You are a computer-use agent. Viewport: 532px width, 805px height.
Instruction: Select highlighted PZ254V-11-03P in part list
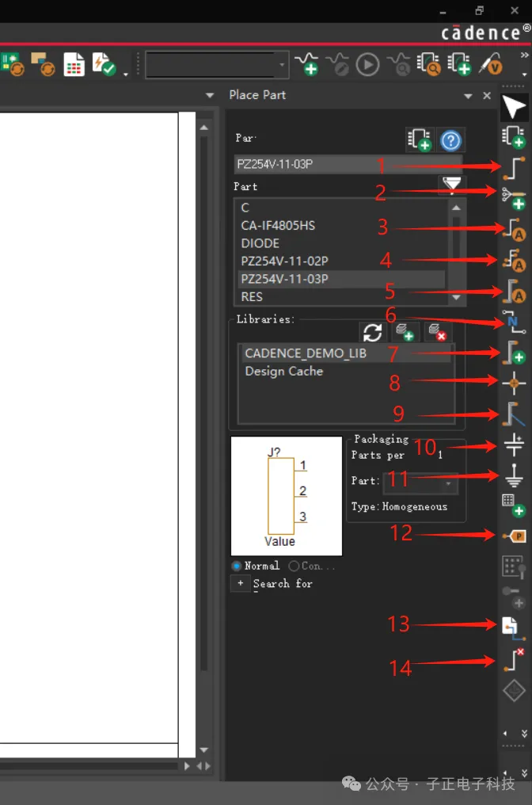pos(340,279)
